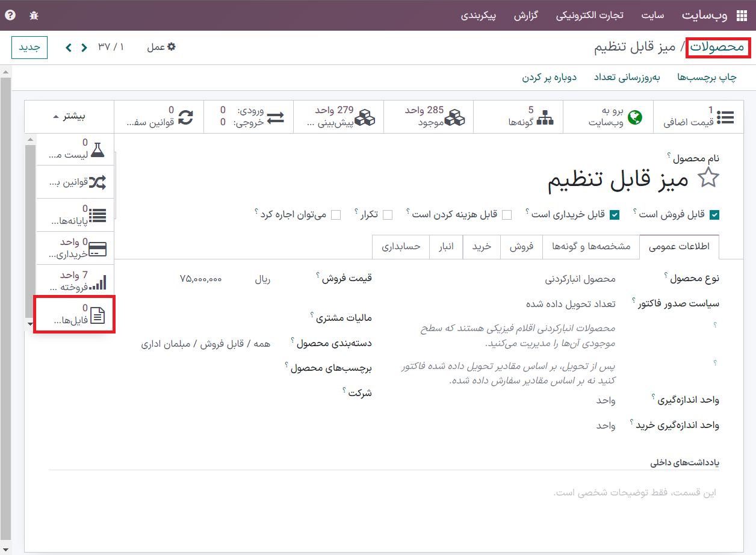
Task: Switch to the حسابداری tab
Action: [401, 247]
